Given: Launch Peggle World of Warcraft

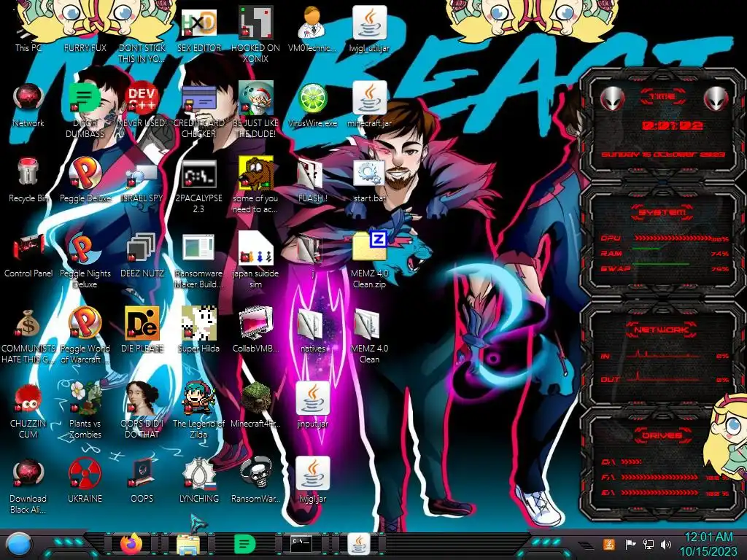Looking at the screenshot, I should [85, 324].
